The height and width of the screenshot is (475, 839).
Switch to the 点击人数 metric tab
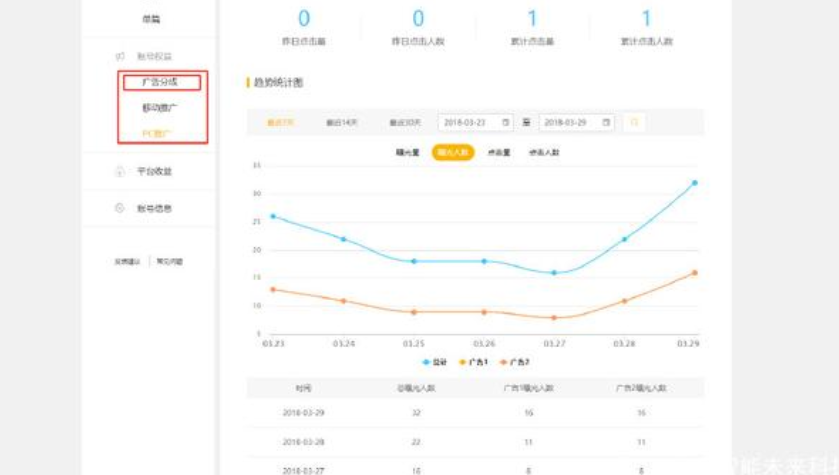tap(544, 153)
